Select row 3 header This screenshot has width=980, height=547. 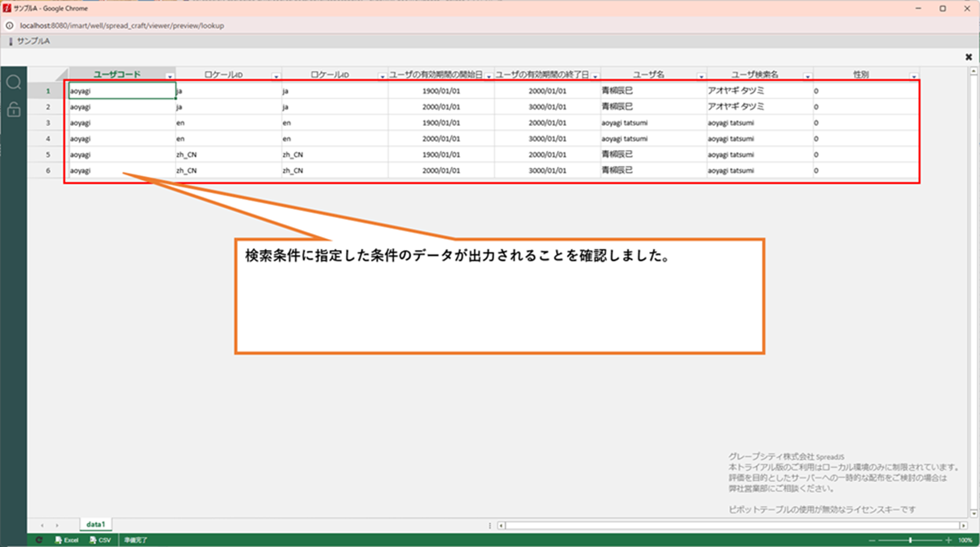[48, 123]
